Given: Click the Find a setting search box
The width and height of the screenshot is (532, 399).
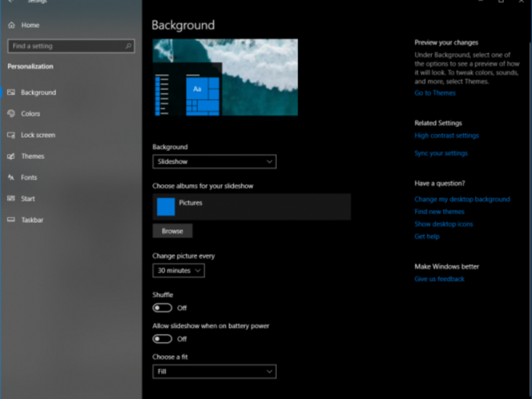Looking at the screenshot, I should point(66,46).
